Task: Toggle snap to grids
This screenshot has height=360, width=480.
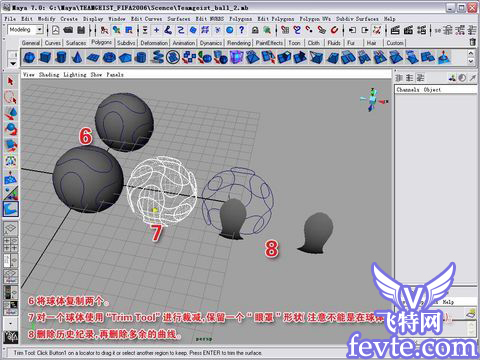Action: pos(285,30)
